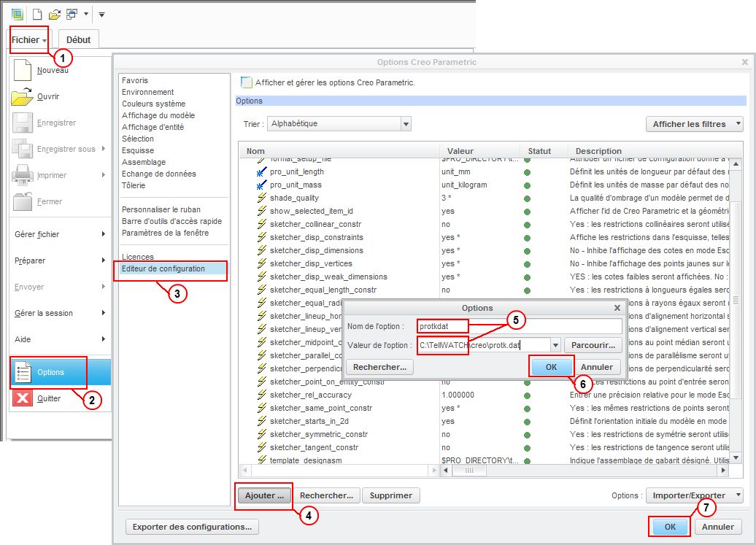Select Esquisse category
Image resolution: width=756 pixels, height=545 pixels.
(138, 150)
